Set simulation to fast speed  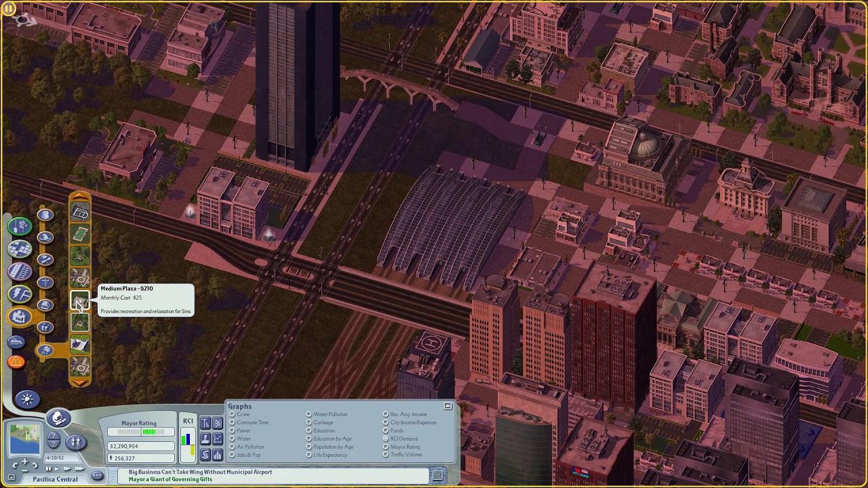click(x=67, y=468)
